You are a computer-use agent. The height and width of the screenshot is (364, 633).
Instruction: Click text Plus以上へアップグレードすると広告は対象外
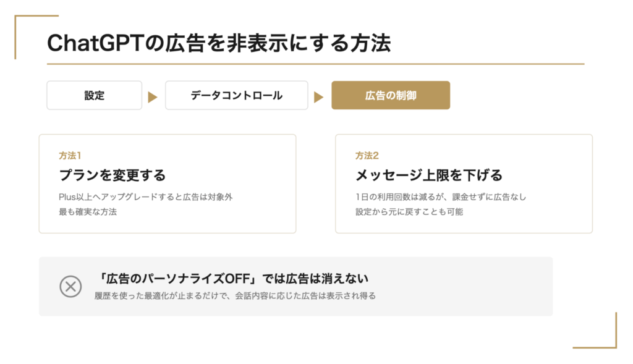pos(146,197)
